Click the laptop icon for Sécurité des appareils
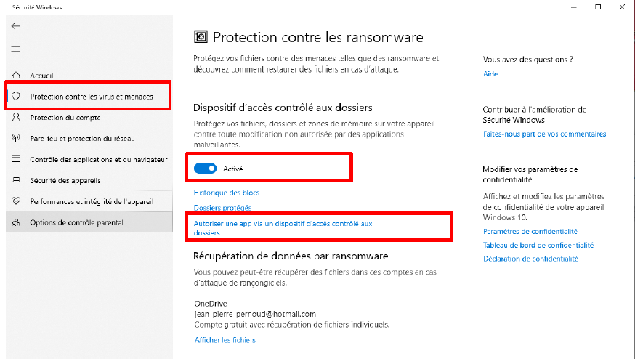Viewport: 635px width, 364px height. click(x=16, y=179)
